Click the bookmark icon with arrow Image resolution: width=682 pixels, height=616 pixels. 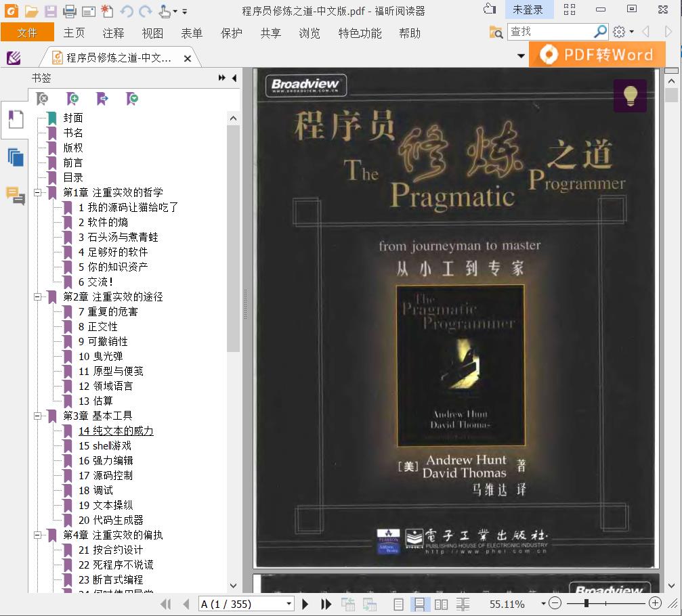[x=102, y=99]
